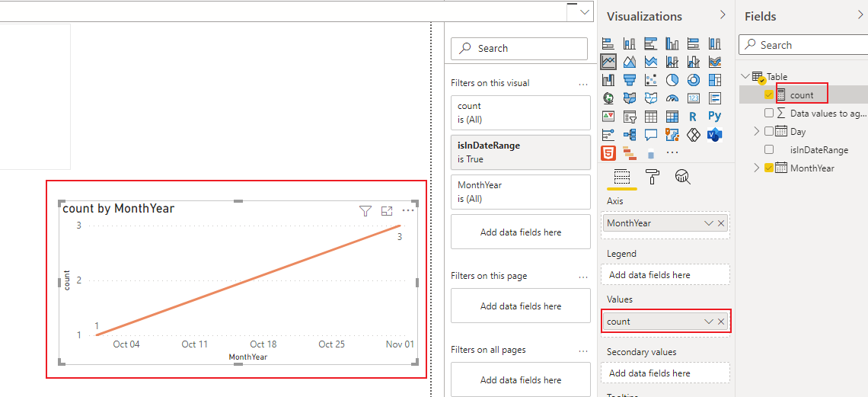Uncheck the count field checkbox
Viewport: 868px width, 397px height.
(x=768, y=94)
